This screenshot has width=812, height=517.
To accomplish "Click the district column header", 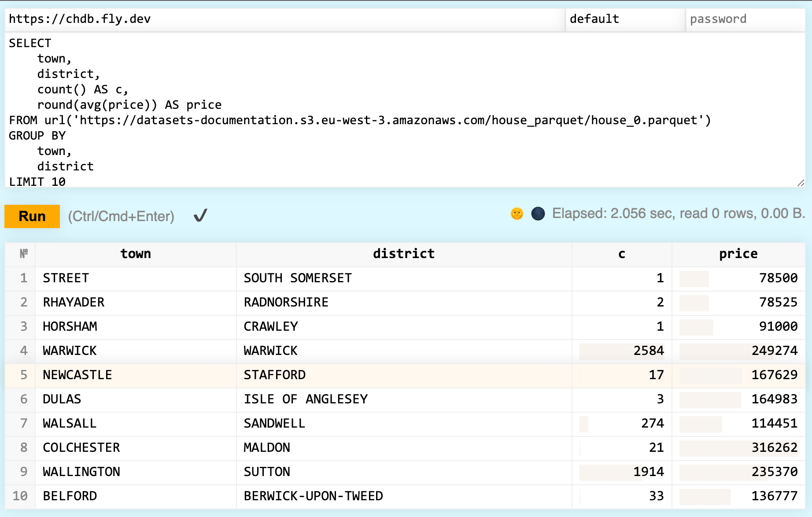I will 403,254.
